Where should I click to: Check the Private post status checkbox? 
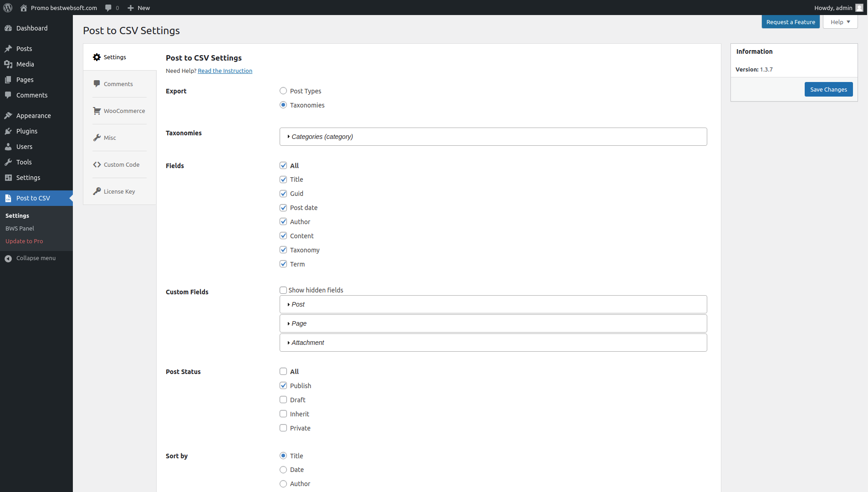tap(283, 428)
